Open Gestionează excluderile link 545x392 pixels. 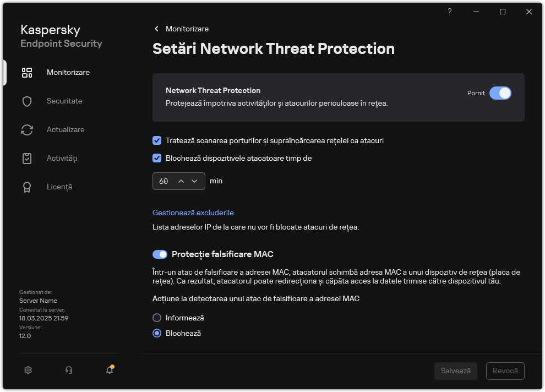coord(193,213)
